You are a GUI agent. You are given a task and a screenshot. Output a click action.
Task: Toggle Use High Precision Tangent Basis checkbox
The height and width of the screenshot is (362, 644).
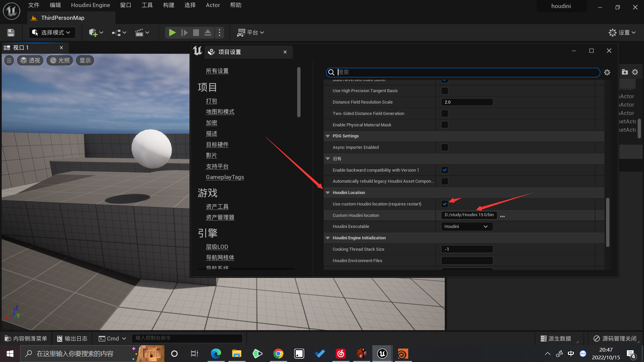click(445, 91)
